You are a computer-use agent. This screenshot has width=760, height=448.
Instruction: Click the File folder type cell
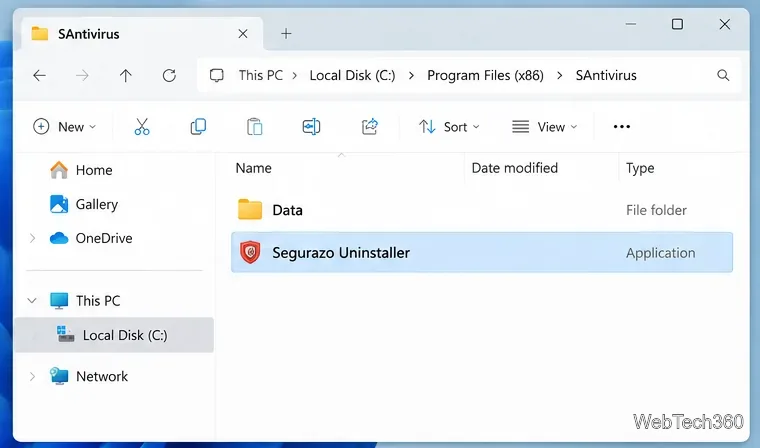(656, 210)
